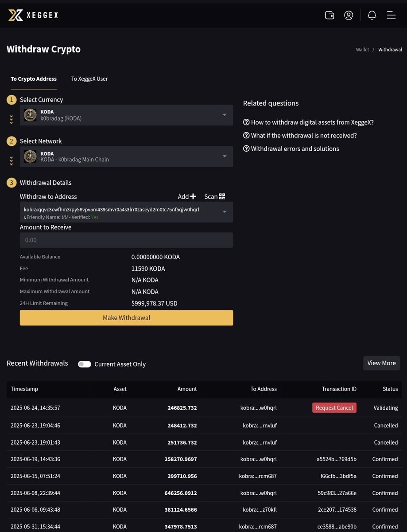Select amount 248412.732

(182, 426)
